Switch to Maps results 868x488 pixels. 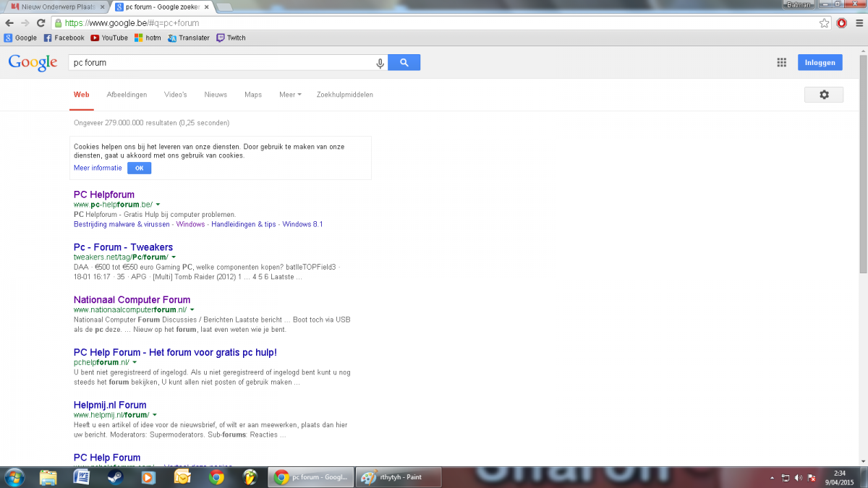tap(253, 95)
